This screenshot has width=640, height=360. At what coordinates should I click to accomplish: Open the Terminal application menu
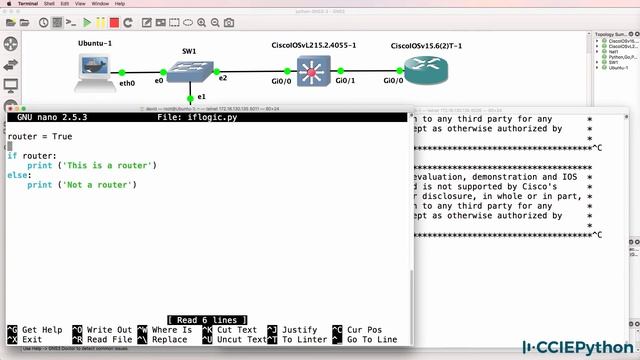28,4
